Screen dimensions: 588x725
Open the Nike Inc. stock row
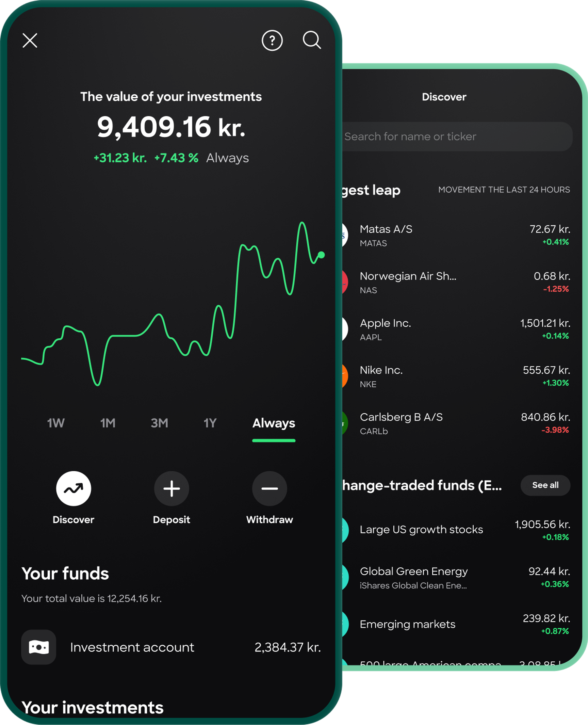tap(456, 376)
